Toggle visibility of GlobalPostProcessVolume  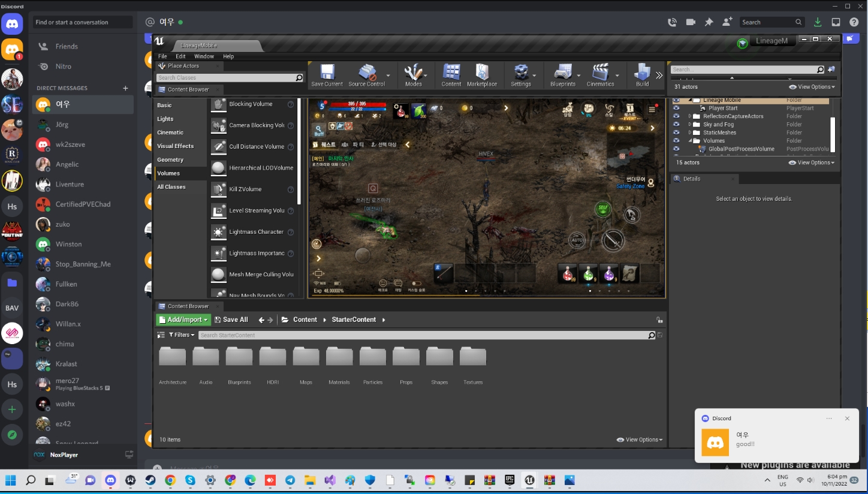(676, 149)
